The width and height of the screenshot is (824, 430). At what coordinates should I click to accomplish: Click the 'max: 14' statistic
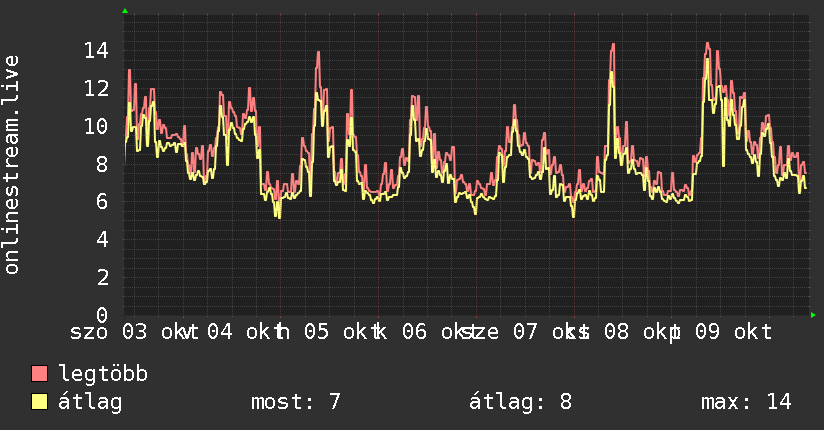point(746,402)
